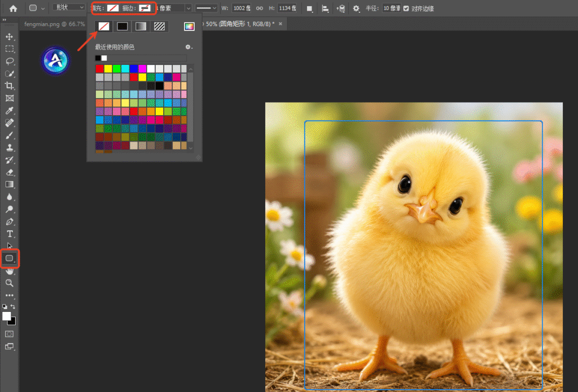Pick the pure cyan swatch
Screen dimensions: 578x392
(x=125, y=68)
